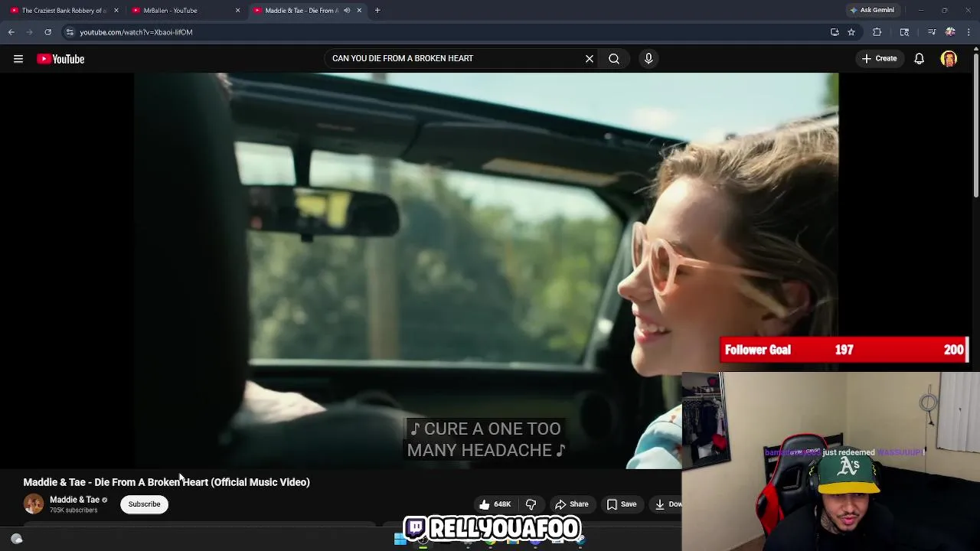Image resolution: width=980 pixels, height=551 pixels.
Task: Clear the search box with the X icon
Action: point(590,58)
